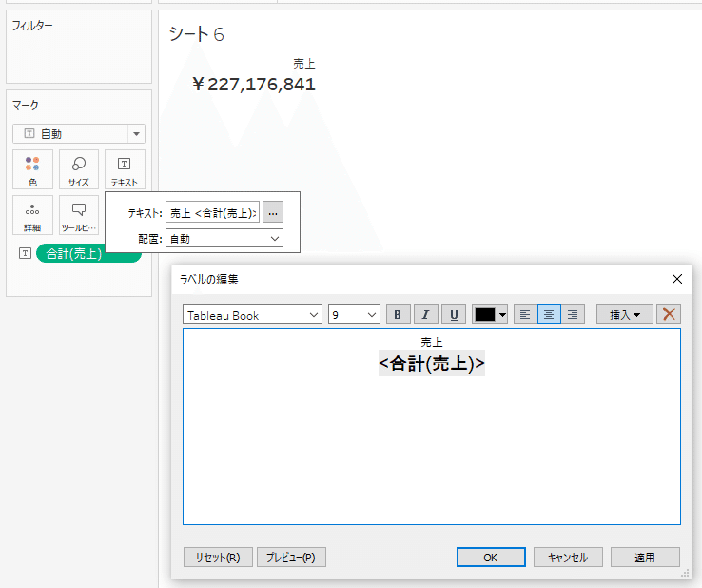
Task: Click the 売上 label above the value
Action: 304,64
